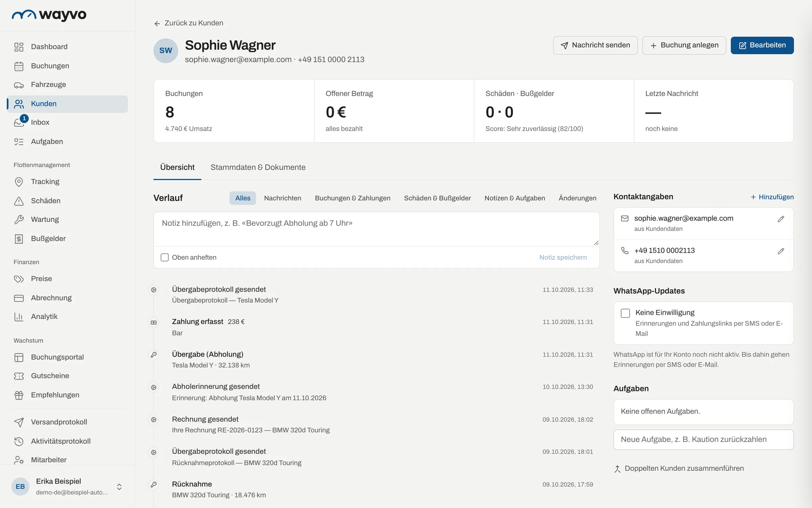Click Doppelten Kunden zusammenführen

(679, 469)
